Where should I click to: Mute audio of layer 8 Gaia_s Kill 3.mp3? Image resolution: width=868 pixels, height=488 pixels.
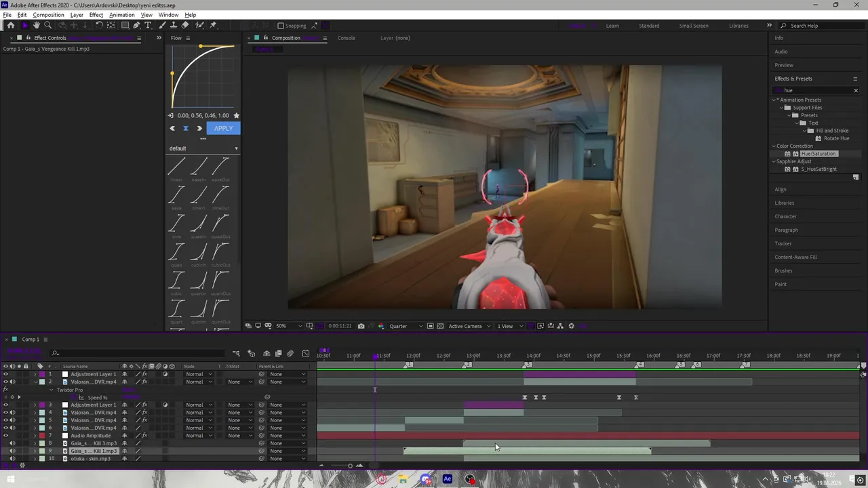click(12, 443)
